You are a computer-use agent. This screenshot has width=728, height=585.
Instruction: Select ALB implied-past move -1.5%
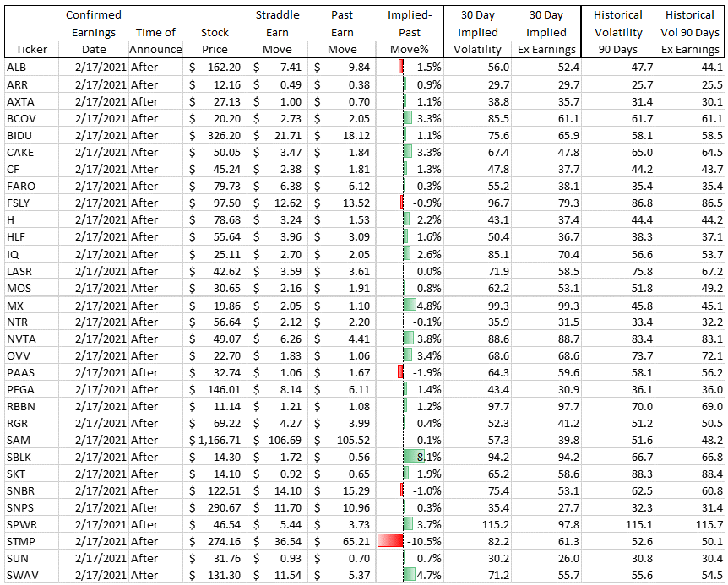[410, 68]
